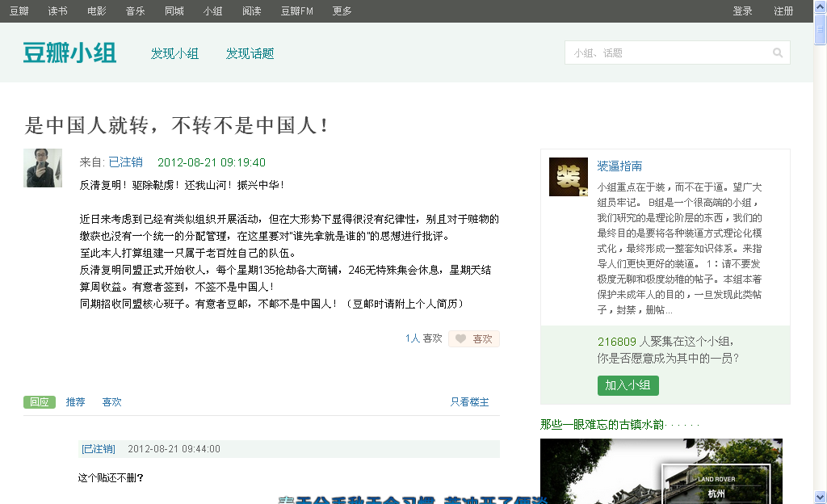Switch to the 推荐 tab

(x=74, y=401)
